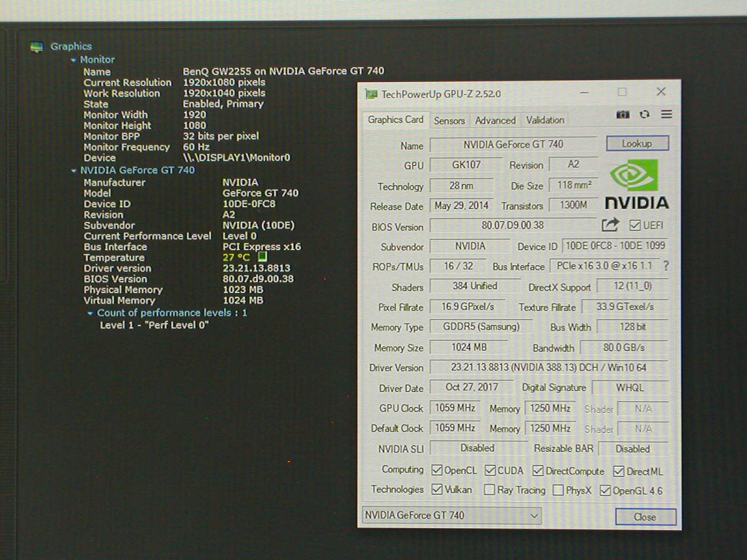
Task: Click the refresh icon in GPU-Z
Action: click(x=644, y=114)
